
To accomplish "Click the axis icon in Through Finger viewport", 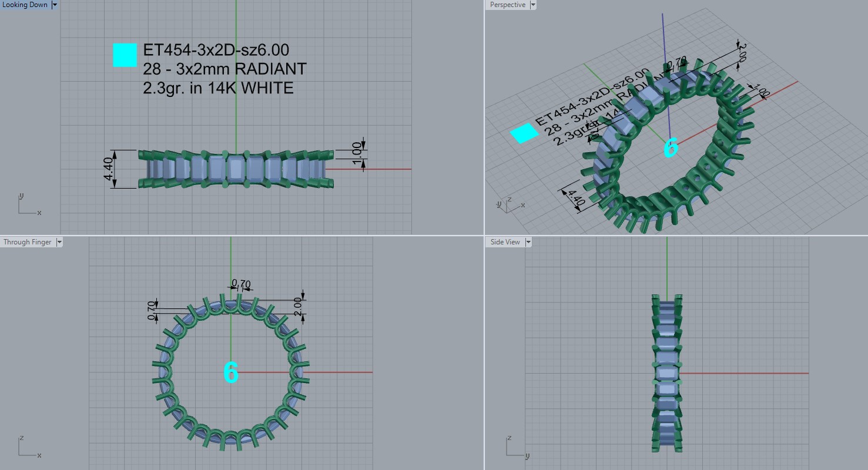I will (28, 447).
